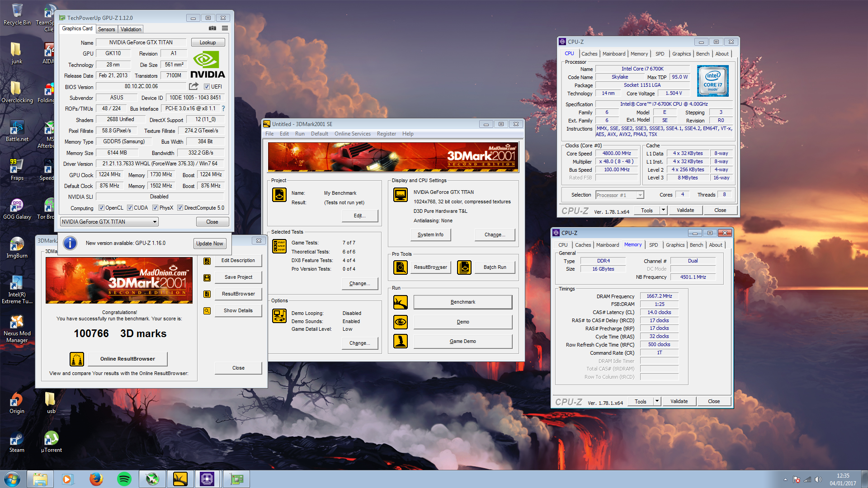This screenshot has width=868, height=488.
Task: Click Change button under Selected Tests
Action: (360, 284)
